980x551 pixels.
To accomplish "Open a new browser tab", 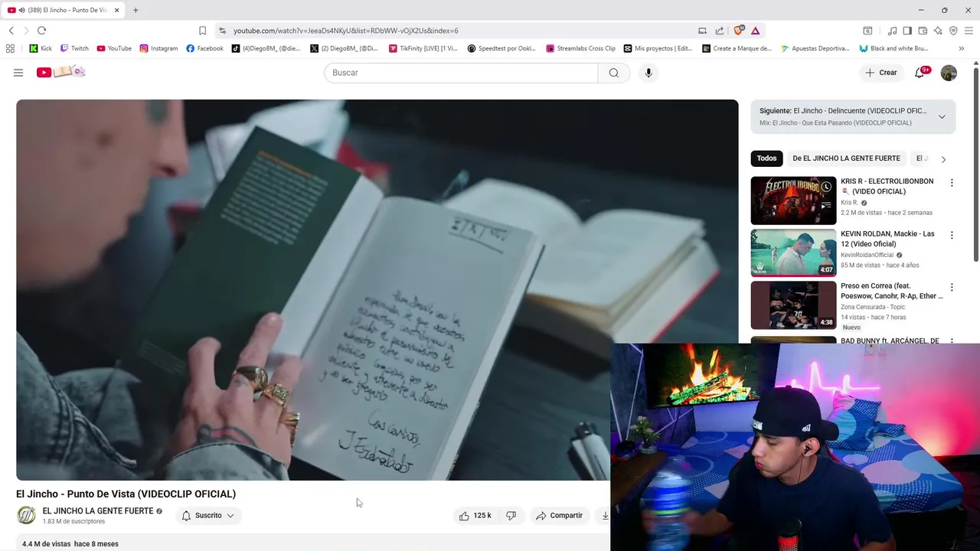I will pyautogui.click(x=136, y=10).
